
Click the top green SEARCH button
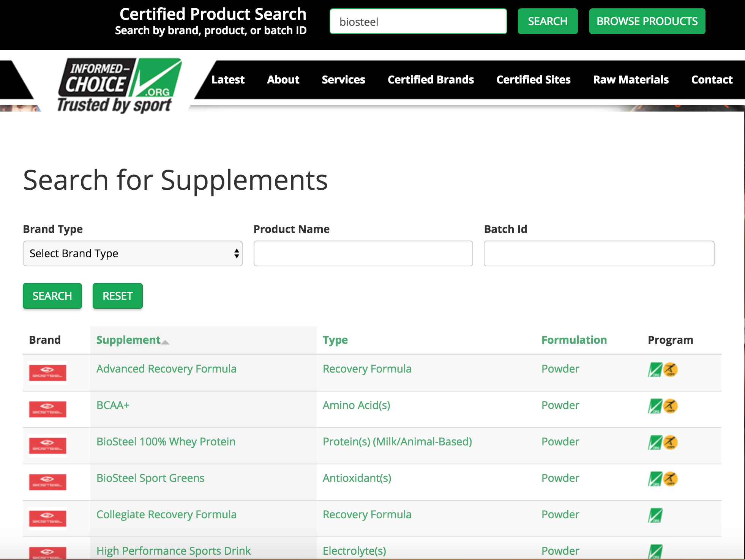[x=548, y=21]
